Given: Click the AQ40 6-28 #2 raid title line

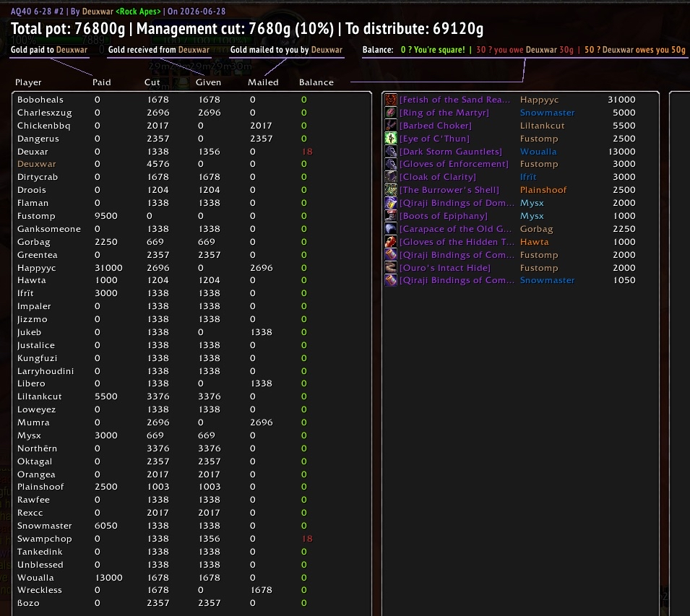Looking at the screenshot, I should pyautogui.click(x=118, y=12).
